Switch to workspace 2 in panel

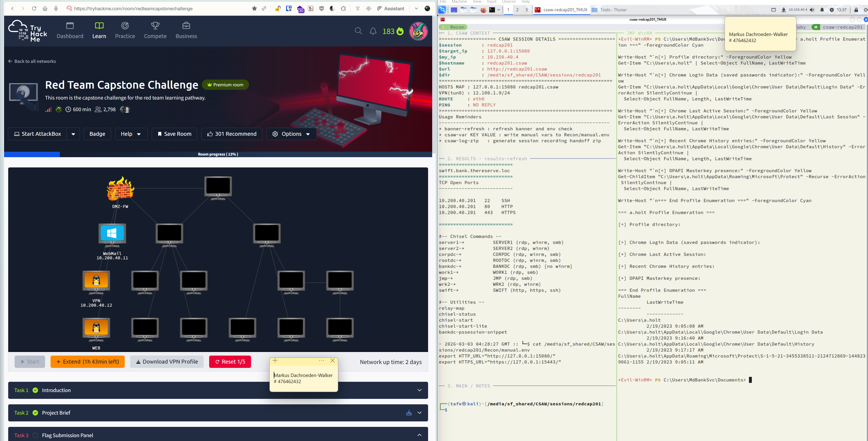tap(517, 10)
